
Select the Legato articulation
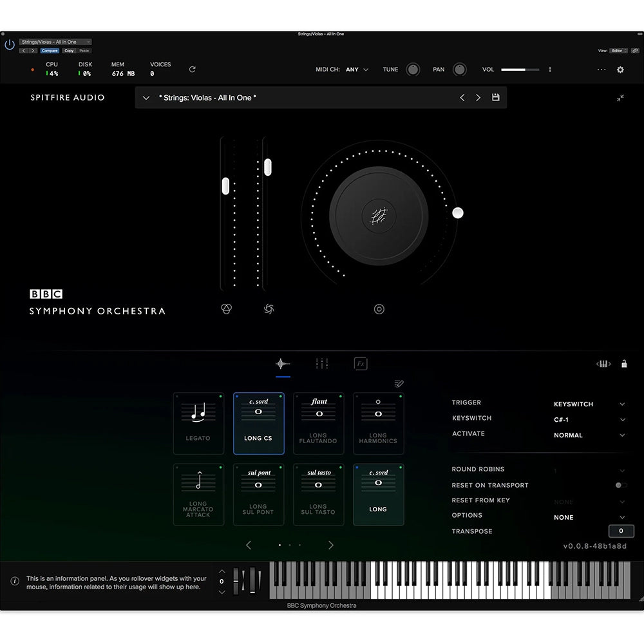[x=198, y=423]
